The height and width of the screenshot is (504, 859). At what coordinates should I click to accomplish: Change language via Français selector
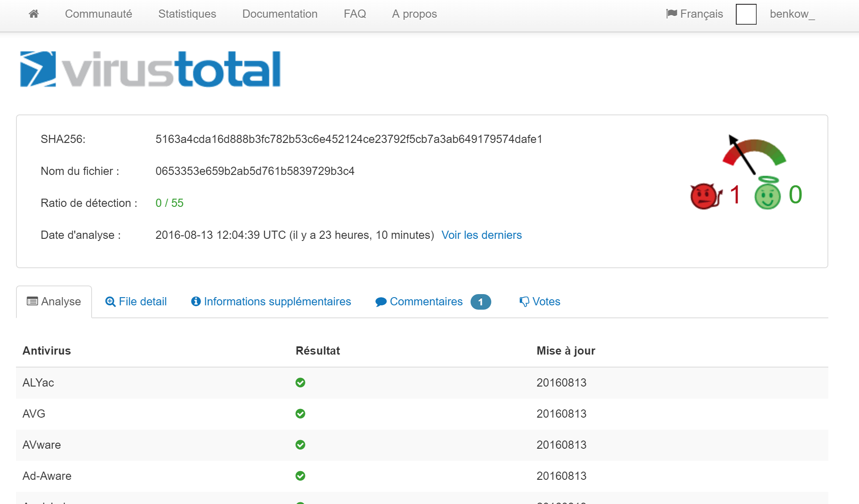click(x=694, y=14)
